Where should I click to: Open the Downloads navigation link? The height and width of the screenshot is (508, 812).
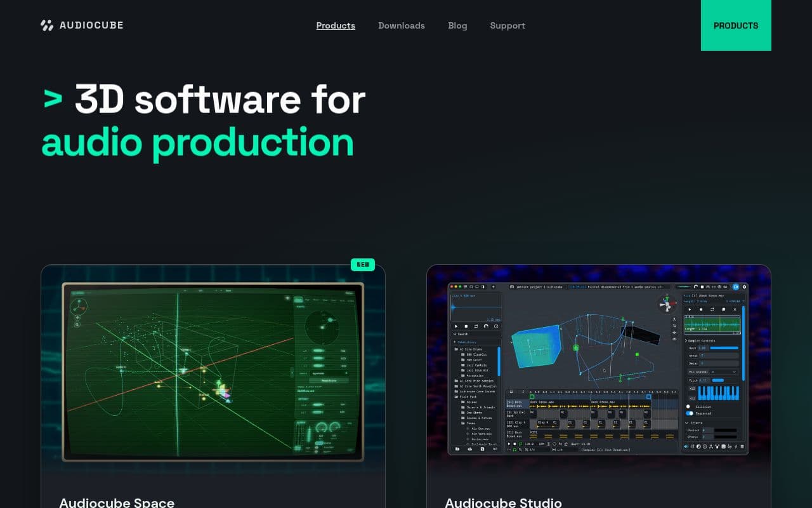point(402,25)
